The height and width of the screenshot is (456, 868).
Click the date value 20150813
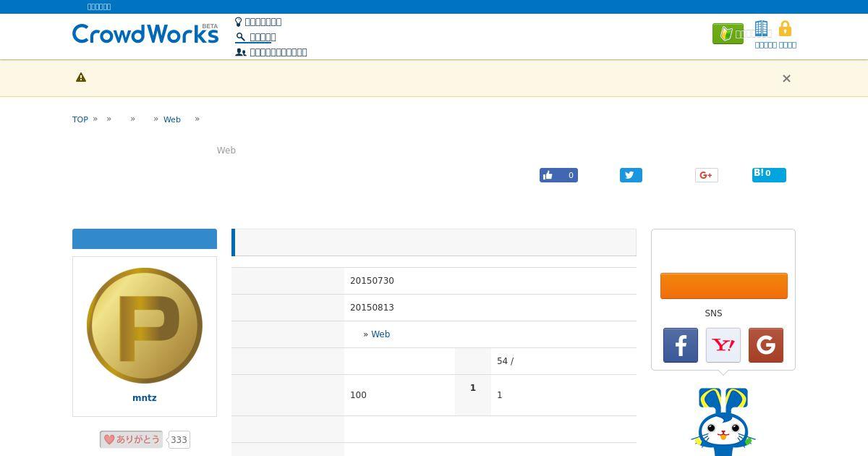coord(372,308)
